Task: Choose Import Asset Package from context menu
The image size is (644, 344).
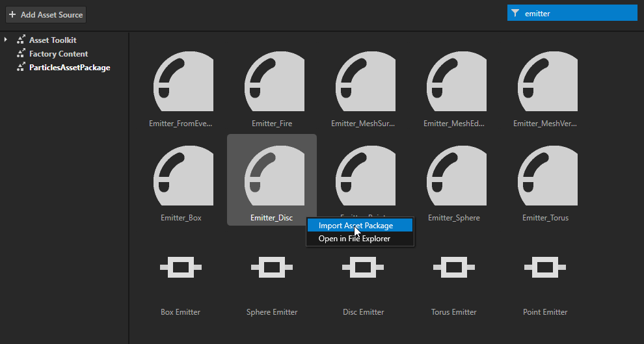Action: (x=360, y=226)
